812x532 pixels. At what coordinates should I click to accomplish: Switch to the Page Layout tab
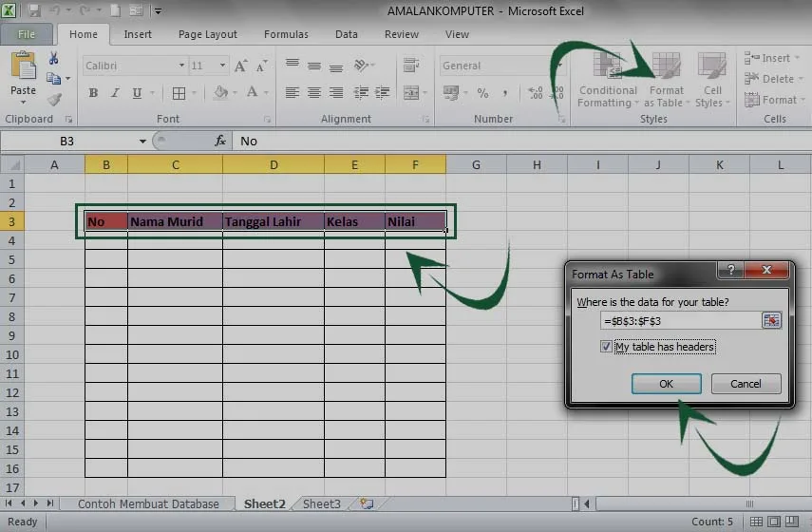tap(208, 34)
